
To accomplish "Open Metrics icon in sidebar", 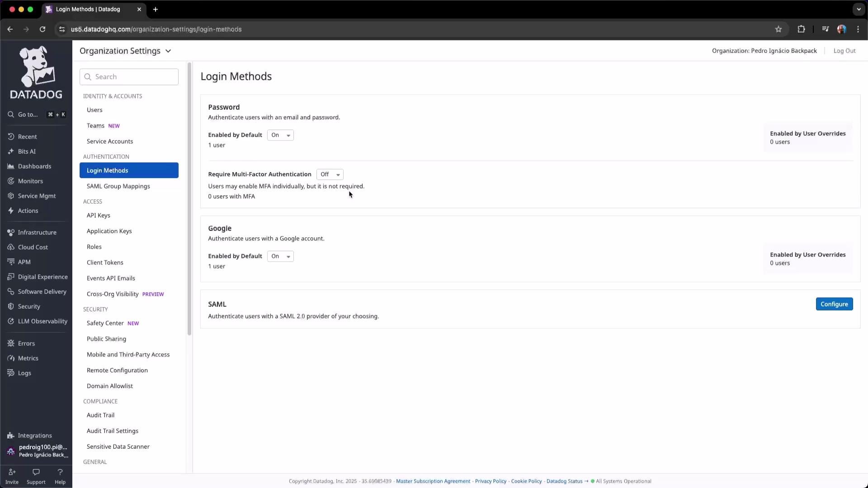I will (11, 358).
